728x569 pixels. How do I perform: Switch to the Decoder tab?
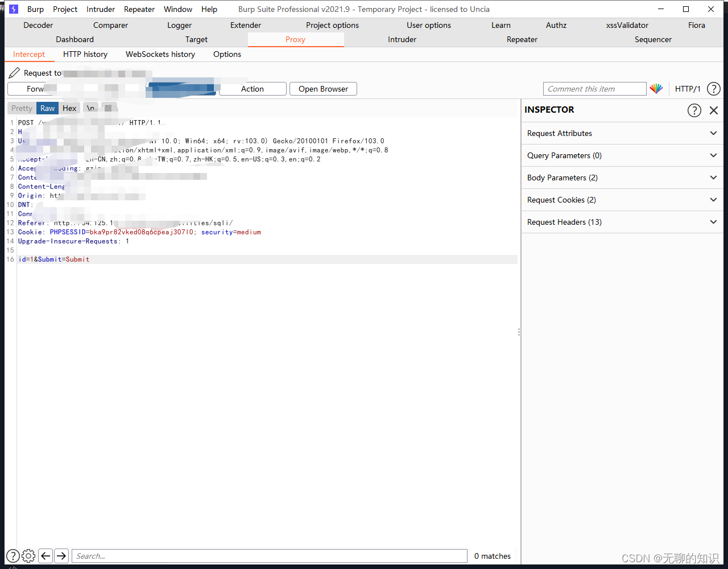coord(38,25)
